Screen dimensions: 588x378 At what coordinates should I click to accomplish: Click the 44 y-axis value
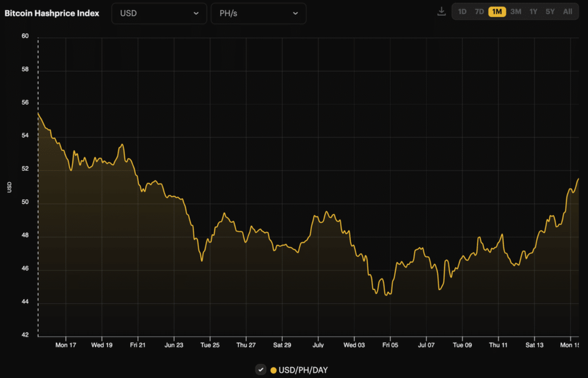point(25,302)
